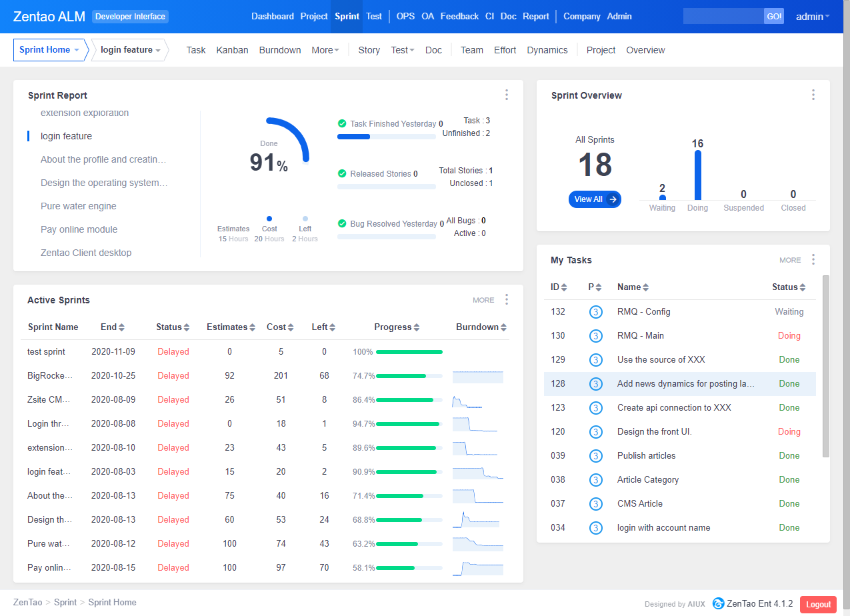The height and width of the screenshot is (616, 850).
Task: Sort My Tasks by ID arrows
Action: point(564,287)
